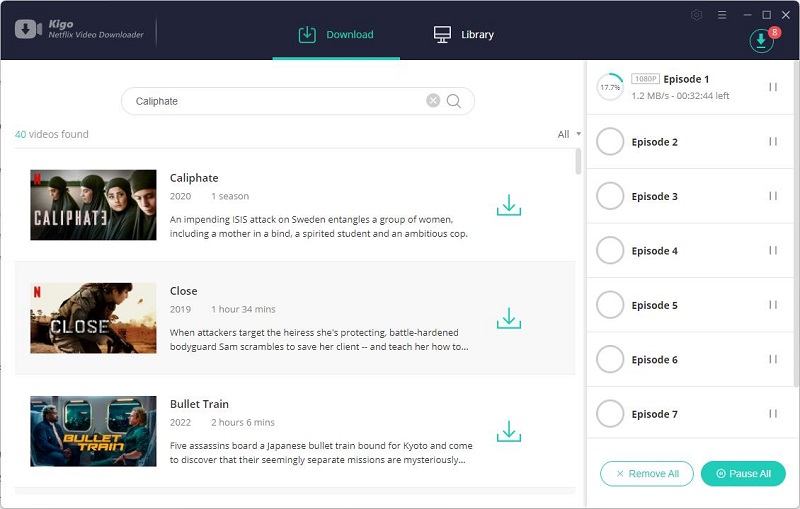800x509 pixels.
Task: Switch to the Library tab
Action: (x=464, y=35)
